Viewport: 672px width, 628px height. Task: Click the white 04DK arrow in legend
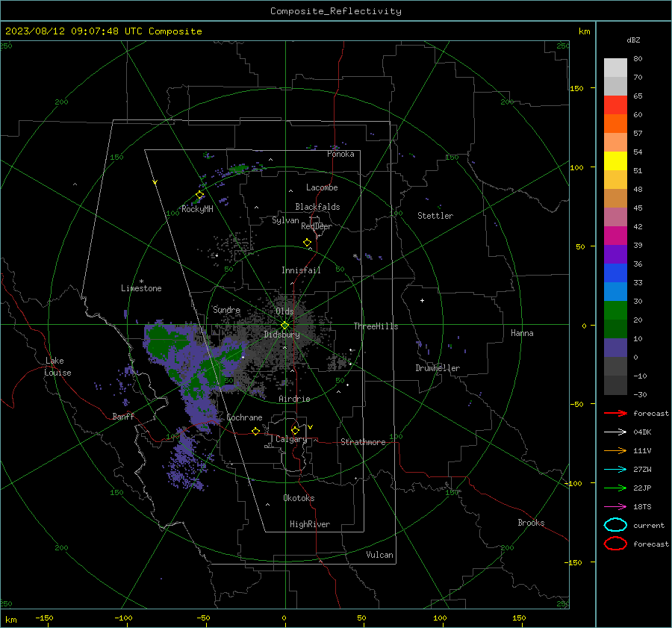pyautogui.click(x=615, y=432)
